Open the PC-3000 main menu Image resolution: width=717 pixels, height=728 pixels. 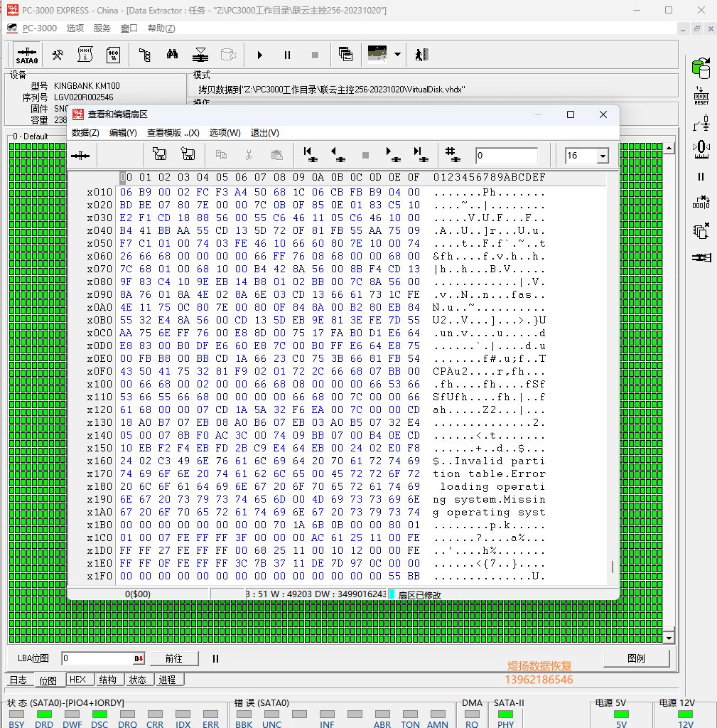coord(40,28)
